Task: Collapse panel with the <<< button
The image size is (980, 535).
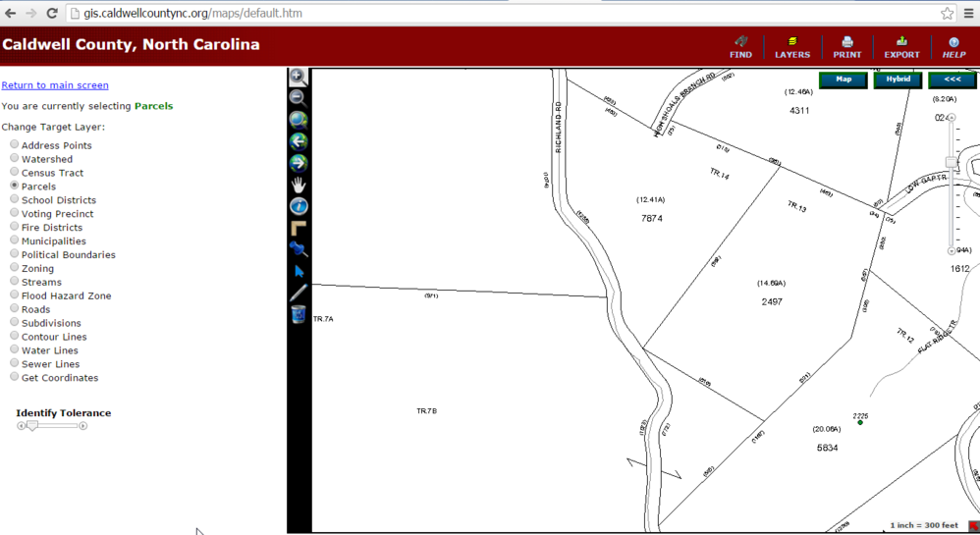Action: 952,80
